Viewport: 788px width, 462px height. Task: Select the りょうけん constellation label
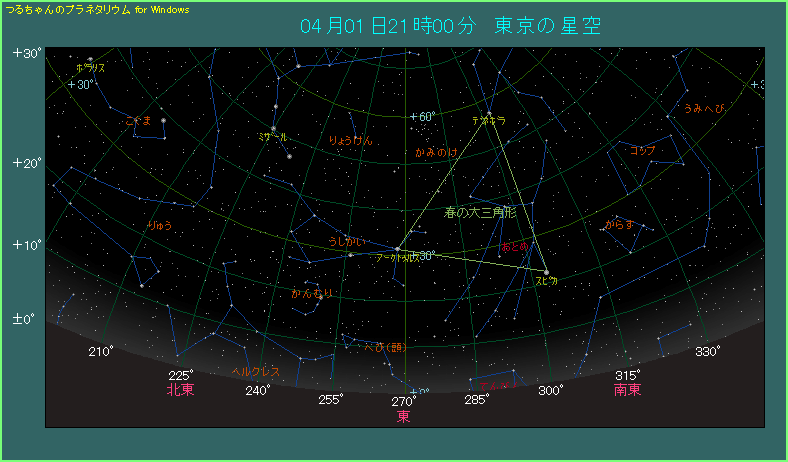[350, 140]
